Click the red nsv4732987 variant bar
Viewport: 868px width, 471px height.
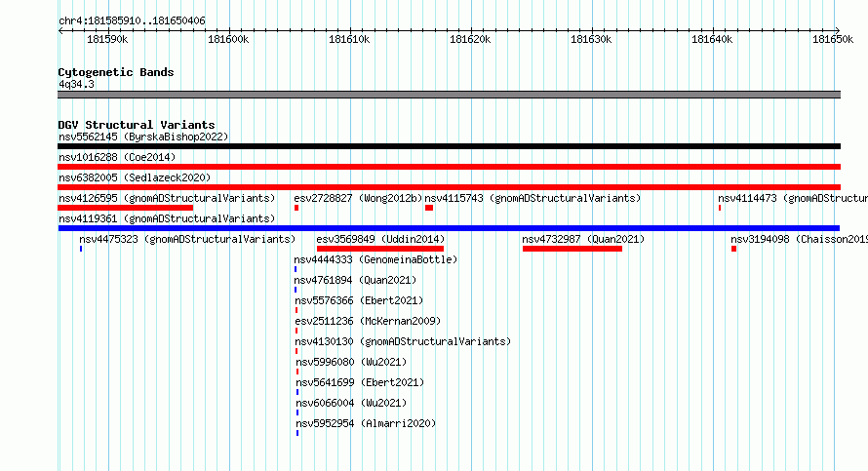pos(572,249)
